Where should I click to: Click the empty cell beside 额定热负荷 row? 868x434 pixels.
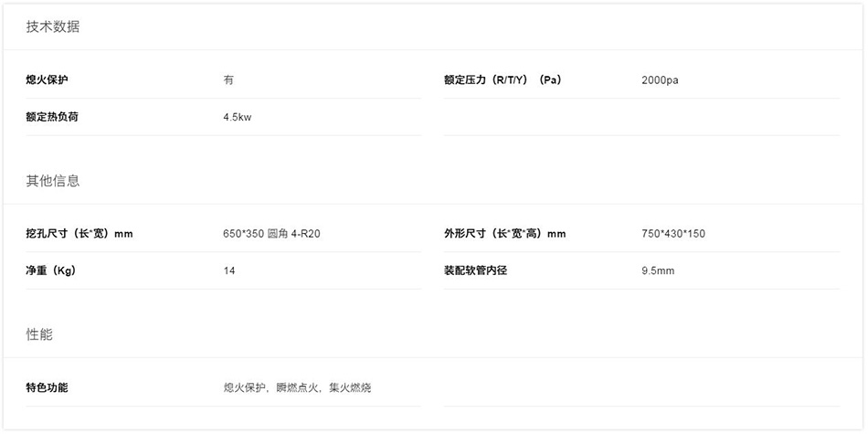[x=641, y=117]
